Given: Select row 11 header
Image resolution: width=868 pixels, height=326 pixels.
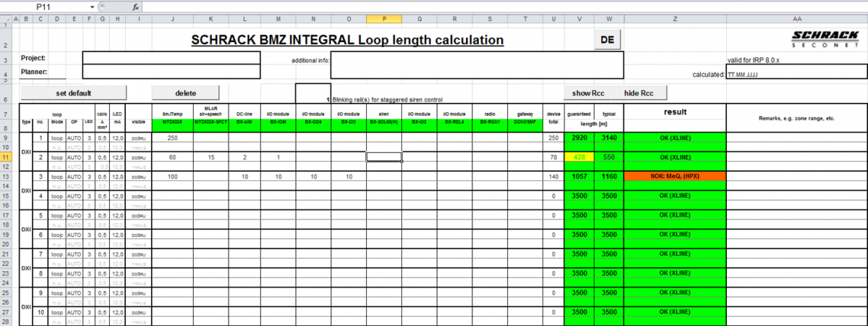Looking at the screenshot, I should click(6, 156).
